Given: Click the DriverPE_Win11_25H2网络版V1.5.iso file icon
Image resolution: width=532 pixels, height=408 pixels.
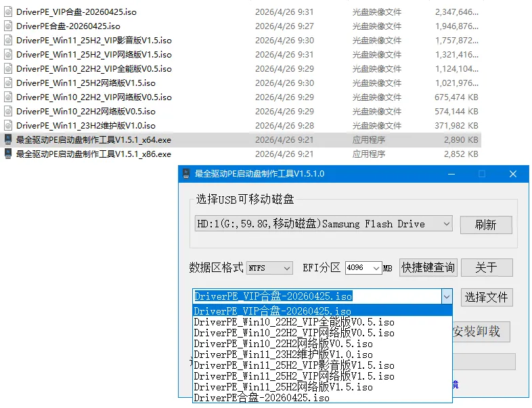Looking at the screenshot, I should tap(8, 83).
